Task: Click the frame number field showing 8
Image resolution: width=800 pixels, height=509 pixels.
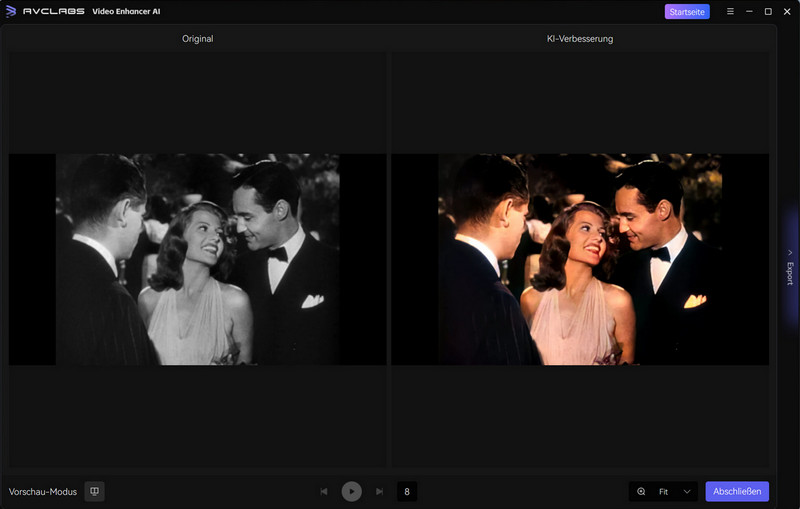Action: tap(407, 492)
